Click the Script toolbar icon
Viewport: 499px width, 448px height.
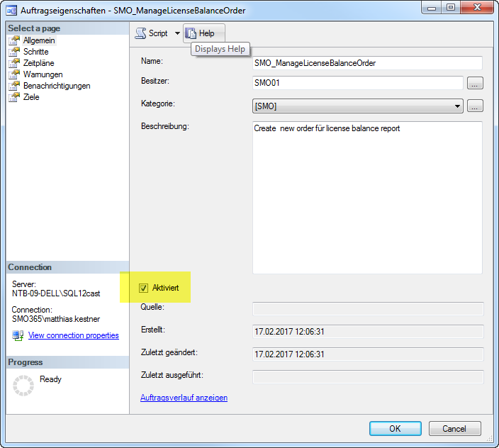pyautogui.click(x=141, y=33)
